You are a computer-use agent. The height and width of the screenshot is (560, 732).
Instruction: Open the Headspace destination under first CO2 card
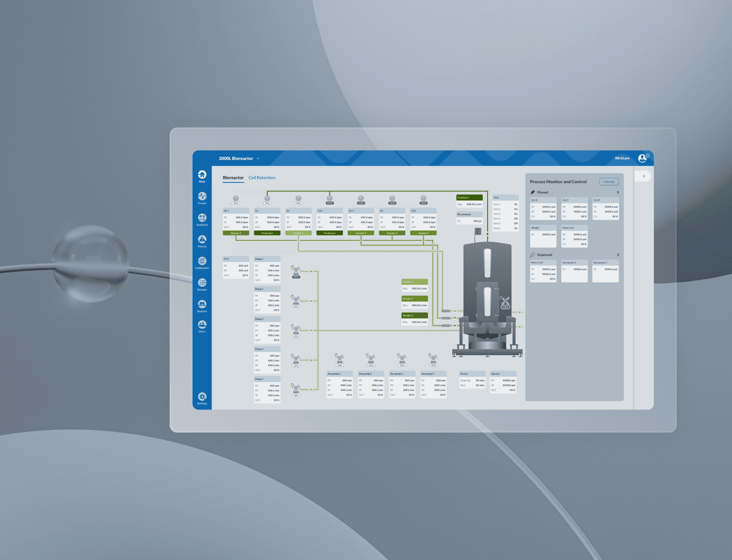click(329, 233)
